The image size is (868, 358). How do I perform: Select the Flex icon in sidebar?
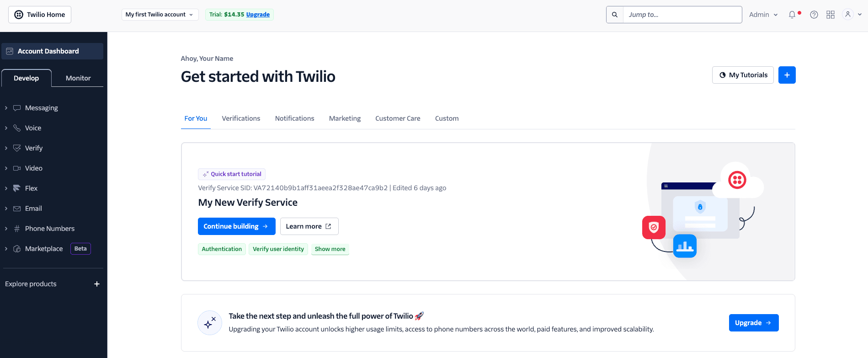[17, 188]
